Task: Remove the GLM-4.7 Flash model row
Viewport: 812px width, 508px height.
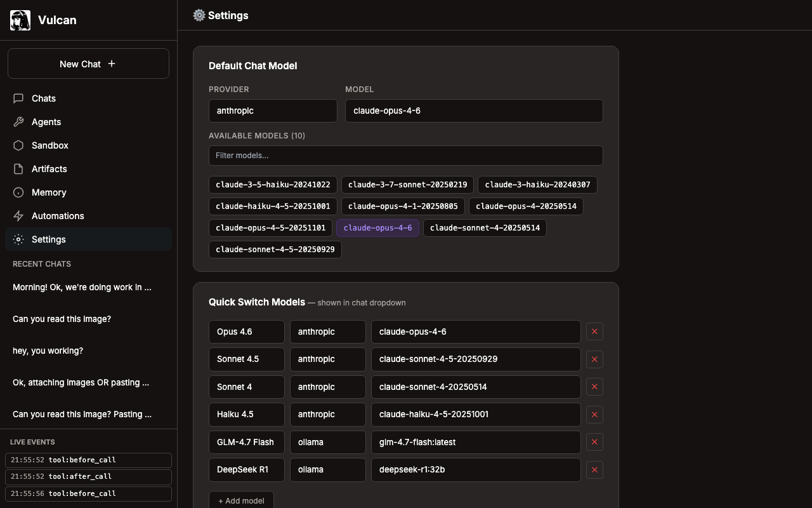Action: point(594,442)
